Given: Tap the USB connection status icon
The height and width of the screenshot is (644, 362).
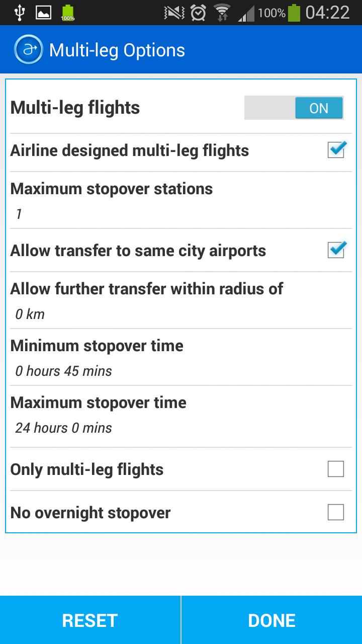Looking at the screenshot, I should (x=19, y=13).
